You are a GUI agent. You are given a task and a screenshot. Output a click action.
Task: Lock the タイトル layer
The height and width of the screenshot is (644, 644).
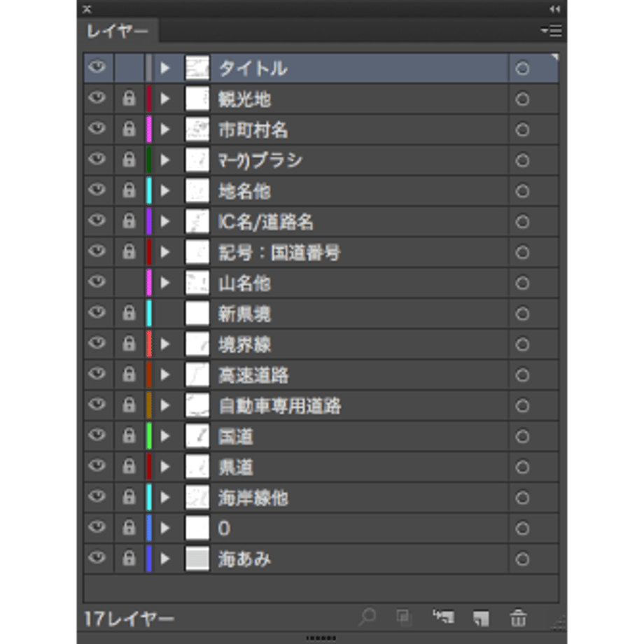129,68
